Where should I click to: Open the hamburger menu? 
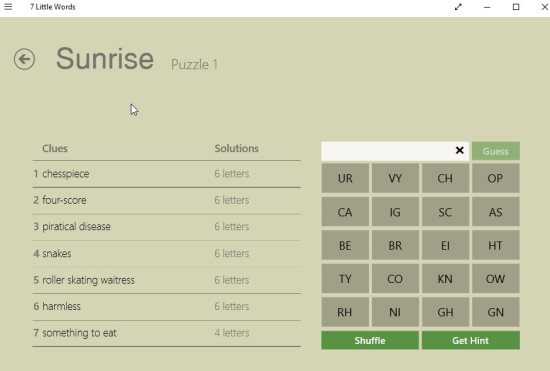click(8, 7)
